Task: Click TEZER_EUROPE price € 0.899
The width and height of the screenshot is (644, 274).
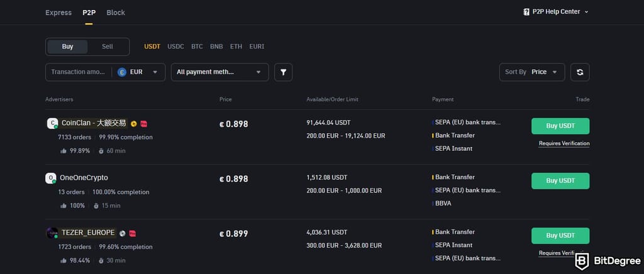Action: pyautogui.click(x=234, y=234)
